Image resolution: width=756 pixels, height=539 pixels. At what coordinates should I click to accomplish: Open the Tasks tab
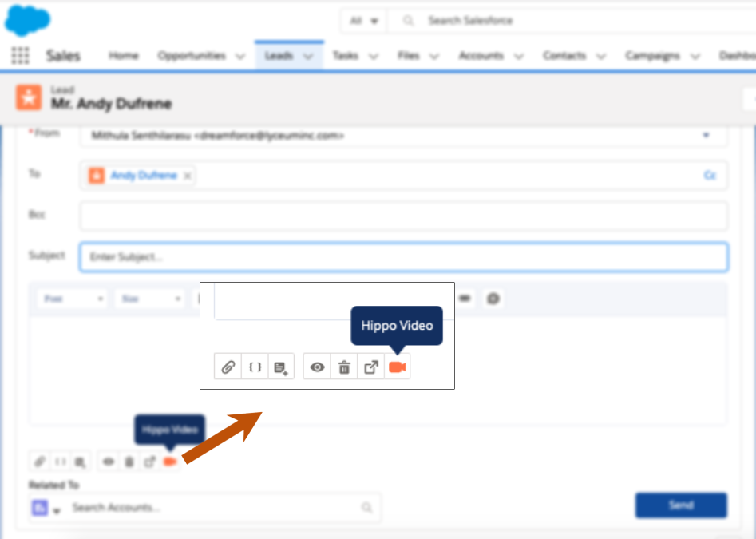pyautogui.click(x=345, y=55)
